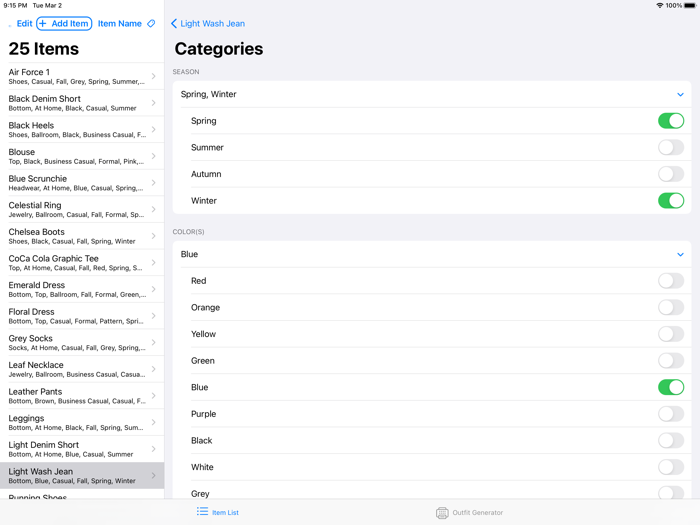Tap the battery indicator in status bar
The image size is (700, 525).
tap(690, 5)
